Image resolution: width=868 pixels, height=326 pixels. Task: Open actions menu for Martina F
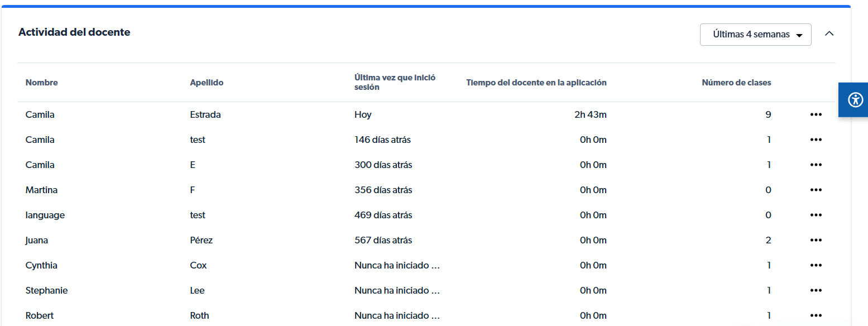[x=816, y=190]
